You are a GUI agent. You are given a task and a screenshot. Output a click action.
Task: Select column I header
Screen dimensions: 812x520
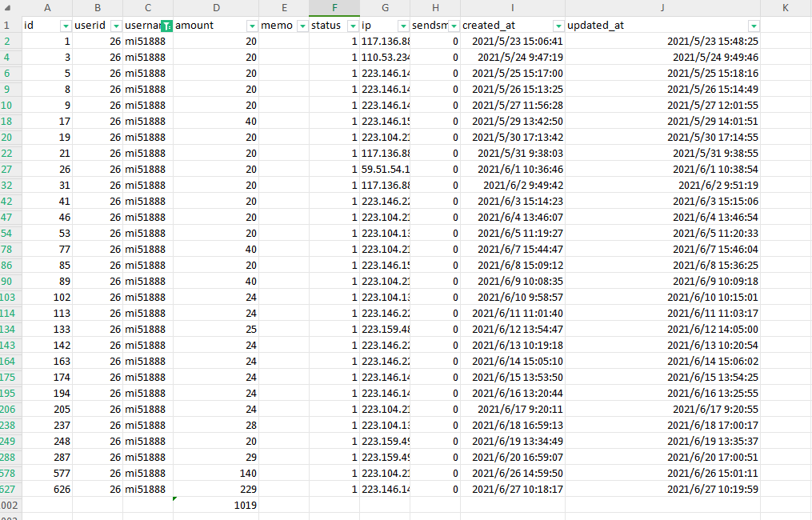point(513,8)
